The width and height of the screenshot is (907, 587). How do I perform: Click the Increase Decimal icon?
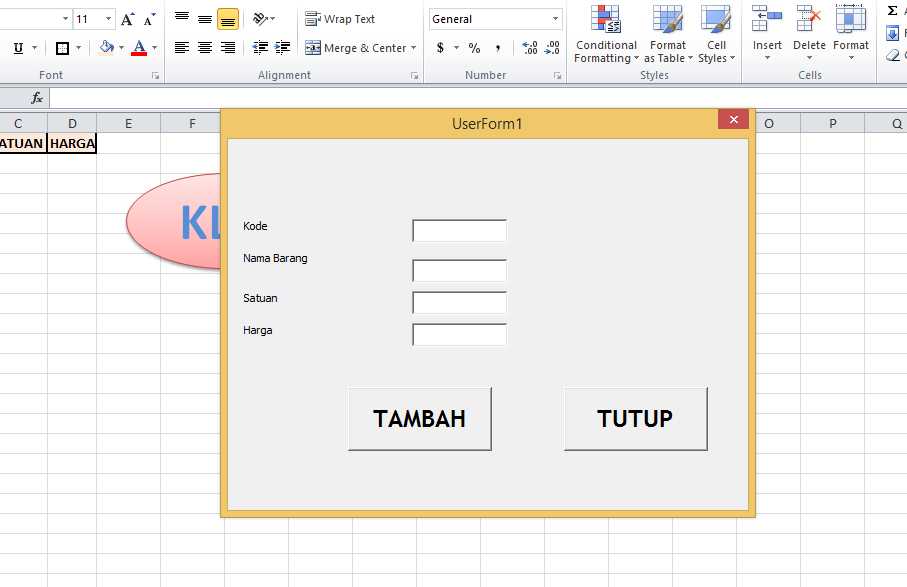(529, 47)
